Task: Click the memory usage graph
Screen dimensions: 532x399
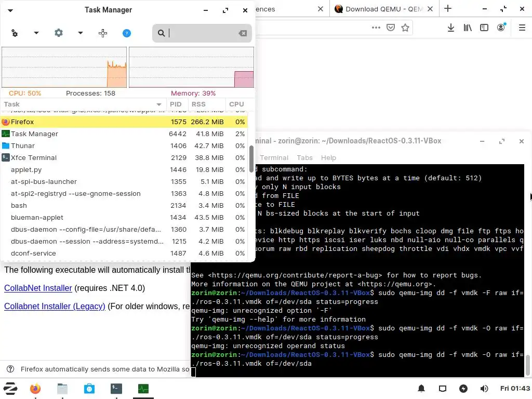Action: click(x=191, y=67)
